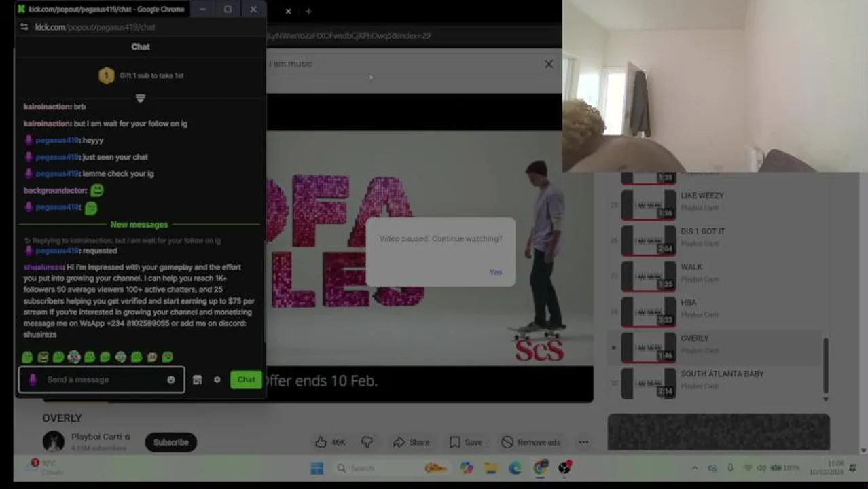Subscribe to Playboi Carti channel

tap(170, 442)
